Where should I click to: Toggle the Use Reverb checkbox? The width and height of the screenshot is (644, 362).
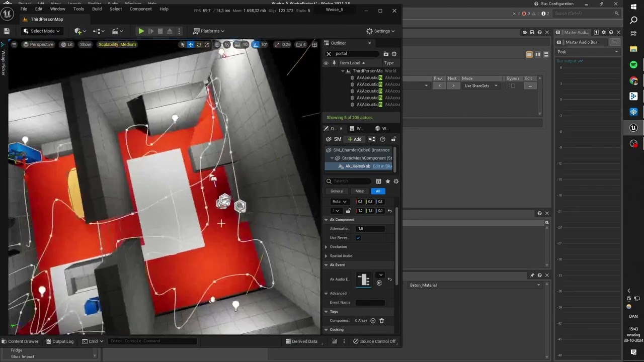[x=358, y=238]
